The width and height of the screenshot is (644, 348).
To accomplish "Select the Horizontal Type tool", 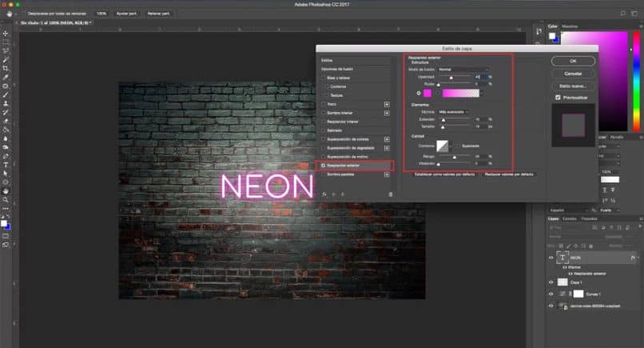I will coord(6,165).
